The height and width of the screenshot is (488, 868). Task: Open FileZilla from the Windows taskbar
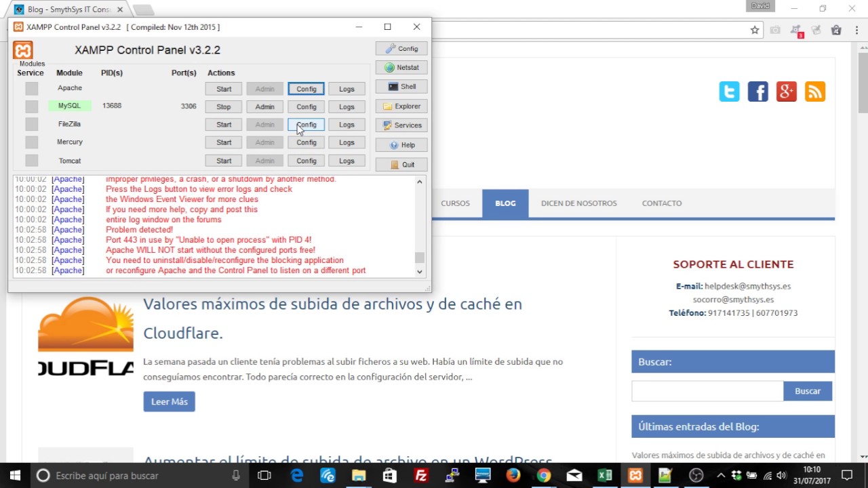click(x=421, y=475)
